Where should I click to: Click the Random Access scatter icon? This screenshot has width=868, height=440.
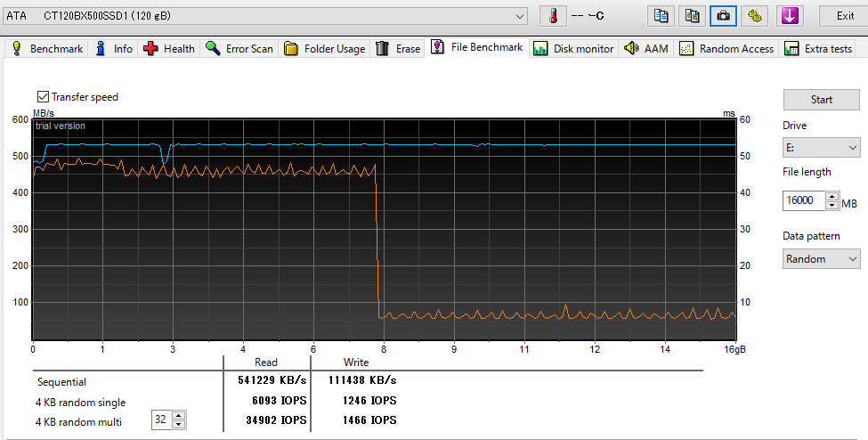pyautogui.click(x=686, y=49)
